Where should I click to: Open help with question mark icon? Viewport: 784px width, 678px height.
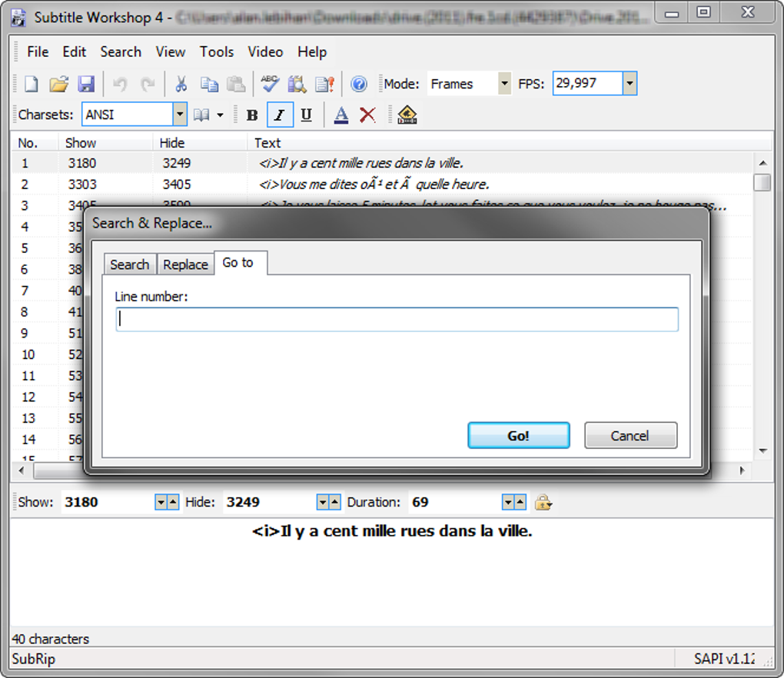pyautogui.click(x=359, y=84)
